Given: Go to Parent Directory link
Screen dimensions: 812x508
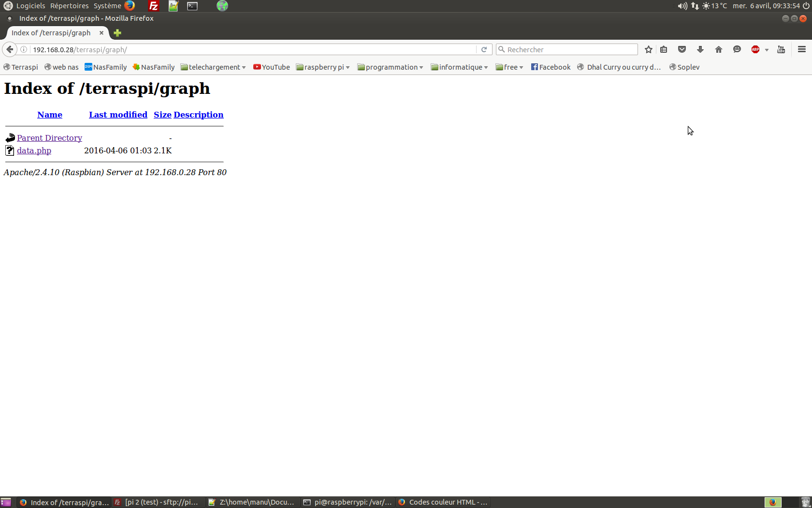Looking at the screenshot, I should (x=49, y=138).
